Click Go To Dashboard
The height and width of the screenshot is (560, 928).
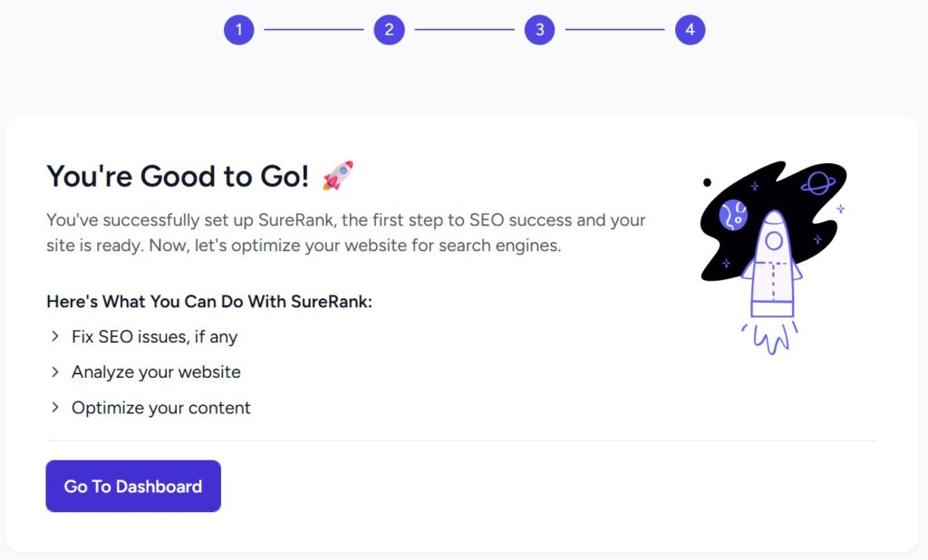click(132, 486)
